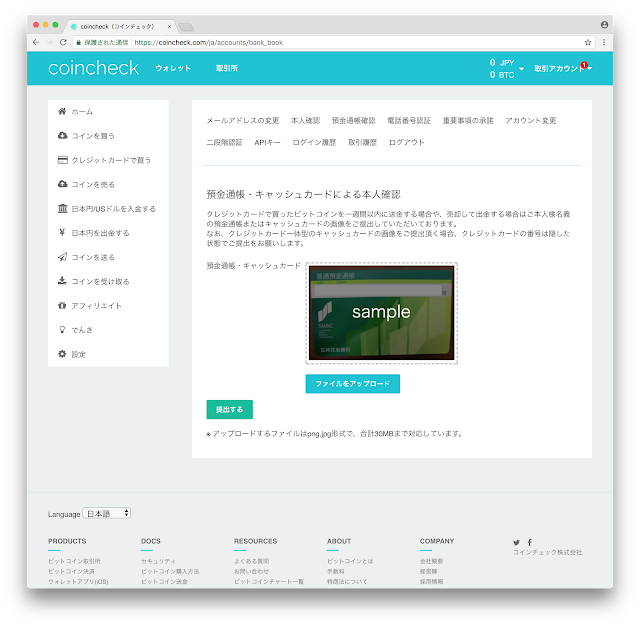
Task: Open 会社概要 footer link
Action: coord(431,561)
